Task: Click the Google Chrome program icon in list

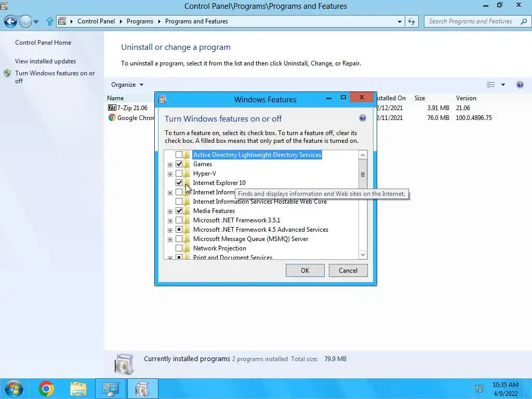Action: click(x=112, y=118)
